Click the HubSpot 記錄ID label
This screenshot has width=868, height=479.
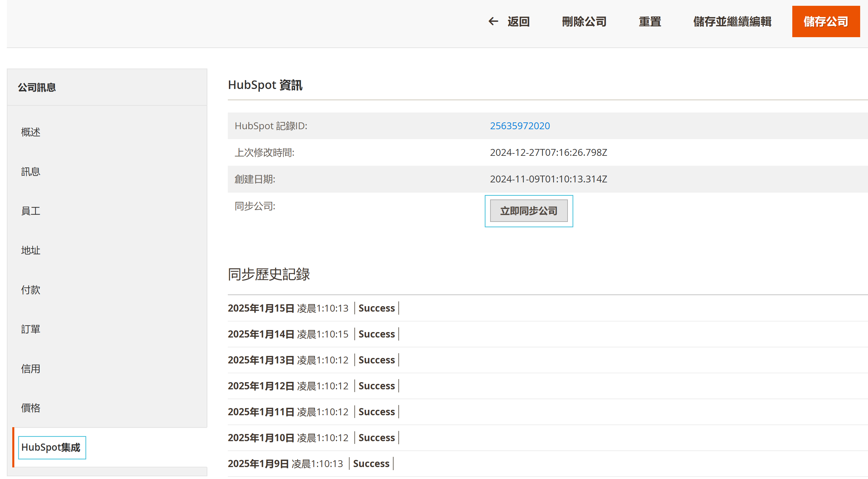271,126
